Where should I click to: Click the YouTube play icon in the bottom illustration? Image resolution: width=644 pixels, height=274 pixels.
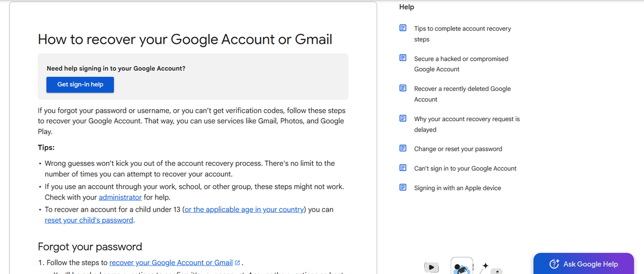coord(431,267)
